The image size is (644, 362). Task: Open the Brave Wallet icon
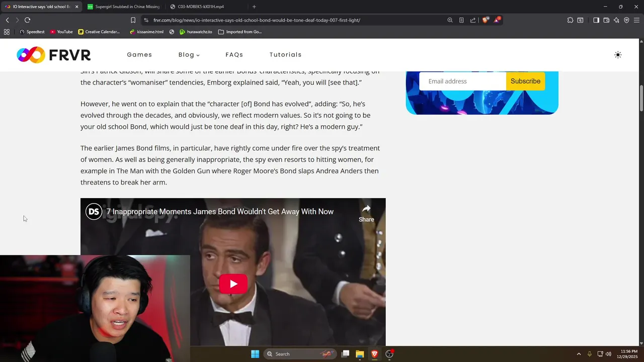point(606,20)
